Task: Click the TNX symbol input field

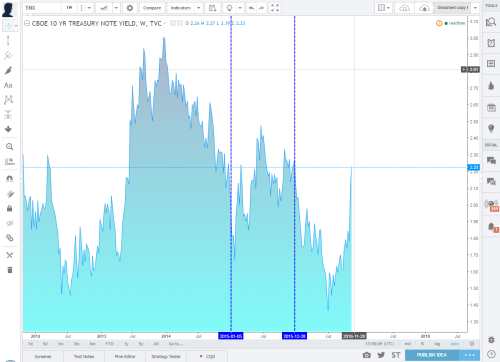Action: [x=42, y=8]
